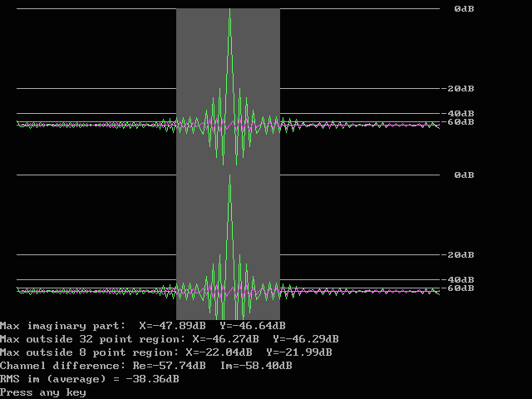Click the upper graph's -20dB label

(x=457, y=89)
